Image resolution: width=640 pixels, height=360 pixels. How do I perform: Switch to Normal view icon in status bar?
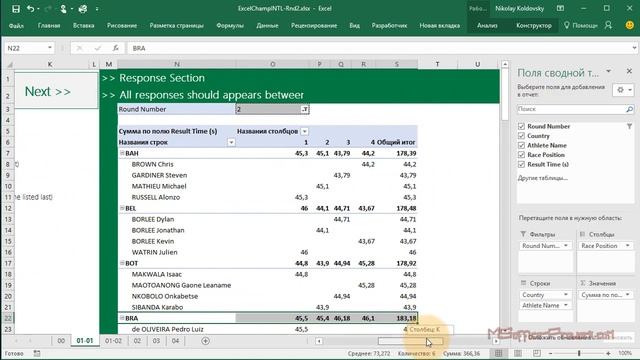tap(498, 353)
